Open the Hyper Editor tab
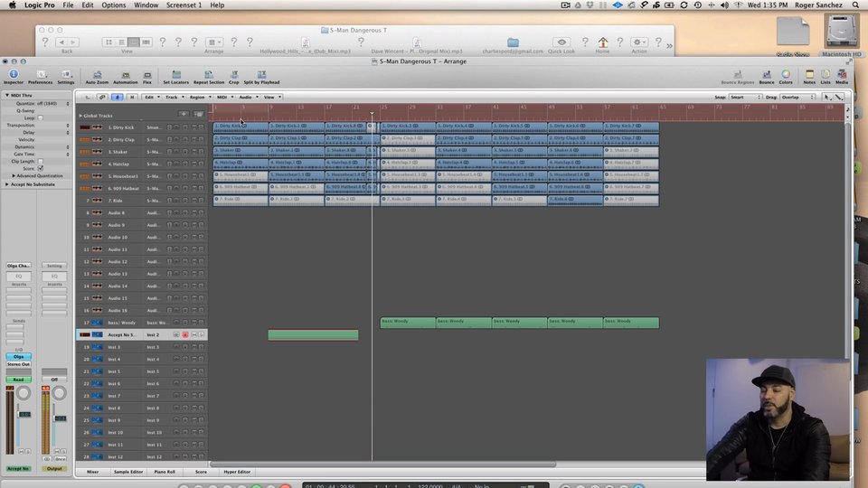 point(237,472)
